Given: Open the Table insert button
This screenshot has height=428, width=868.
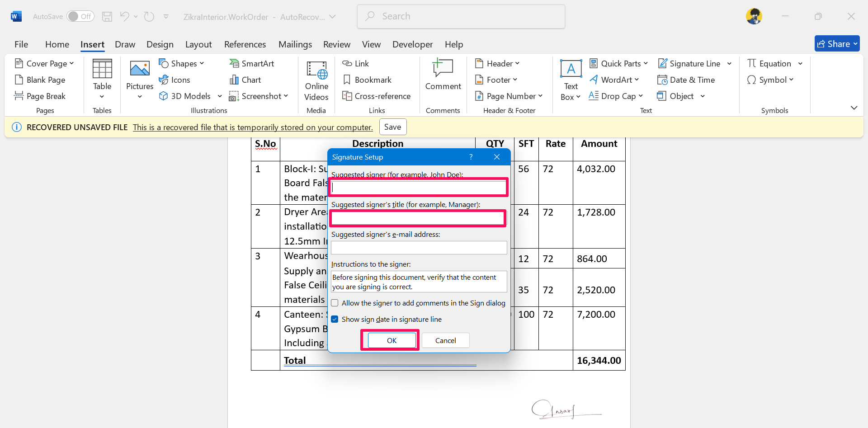Looking at the screenshot, I should pyautogui.click(x=102, y=80).
